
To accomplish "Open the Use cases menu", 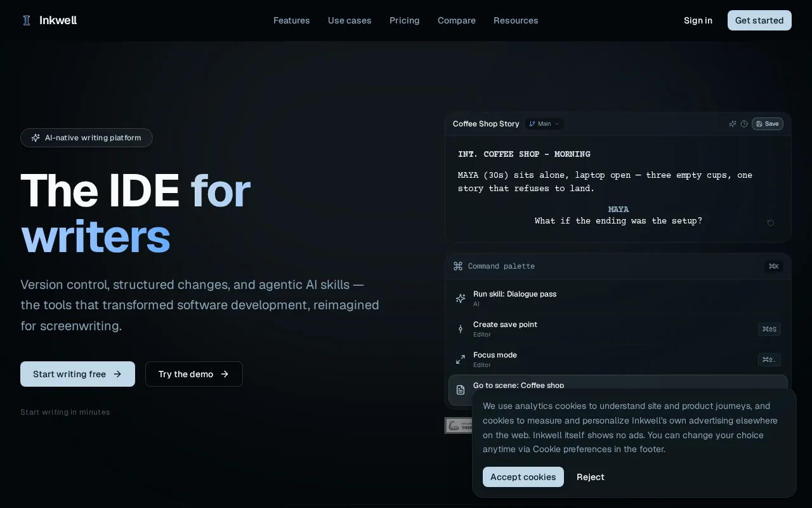I will (x=350, y=20).
